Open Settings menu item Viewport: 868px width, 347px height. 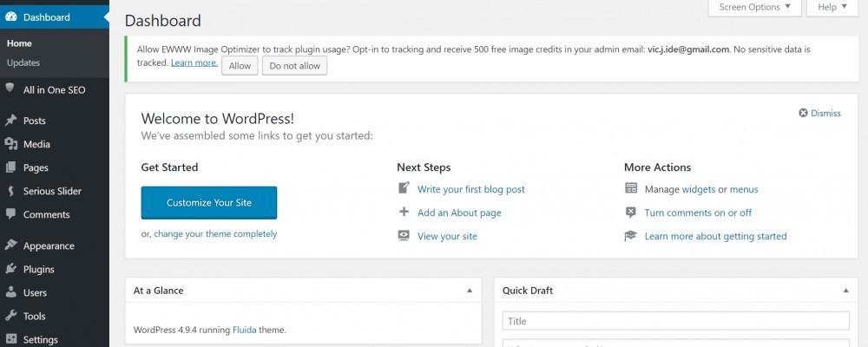[x=54, y=339]
